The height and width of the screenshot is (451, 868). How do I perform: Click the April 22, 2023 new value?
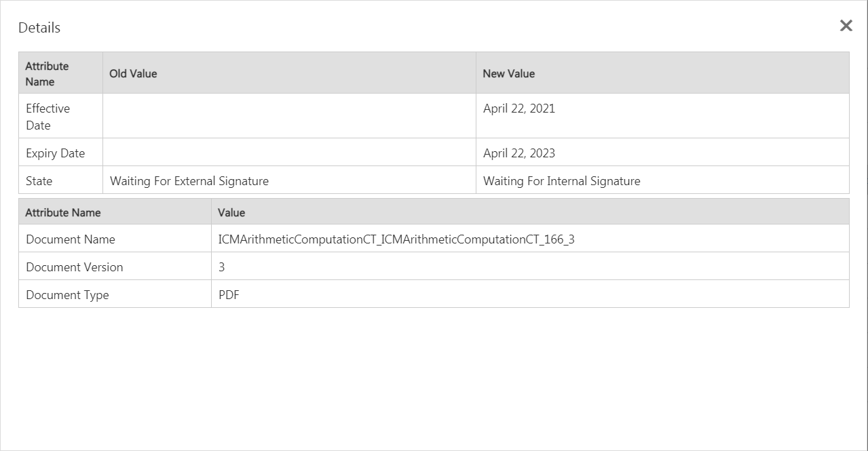[518, 153]
